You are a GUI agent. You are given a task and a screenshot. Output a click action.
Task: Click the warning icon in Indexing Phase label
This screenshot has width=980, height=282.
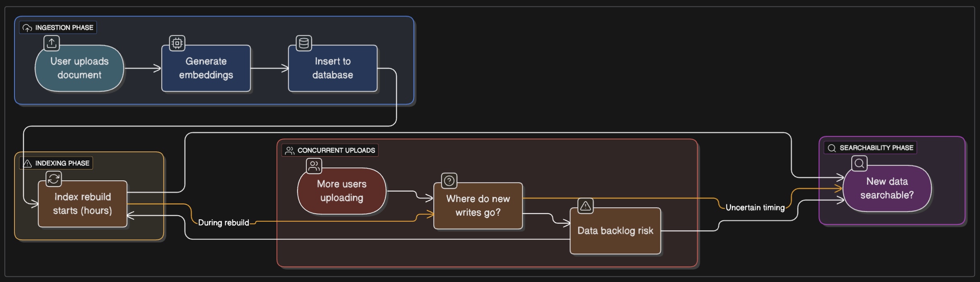click(x=27, y=163)
